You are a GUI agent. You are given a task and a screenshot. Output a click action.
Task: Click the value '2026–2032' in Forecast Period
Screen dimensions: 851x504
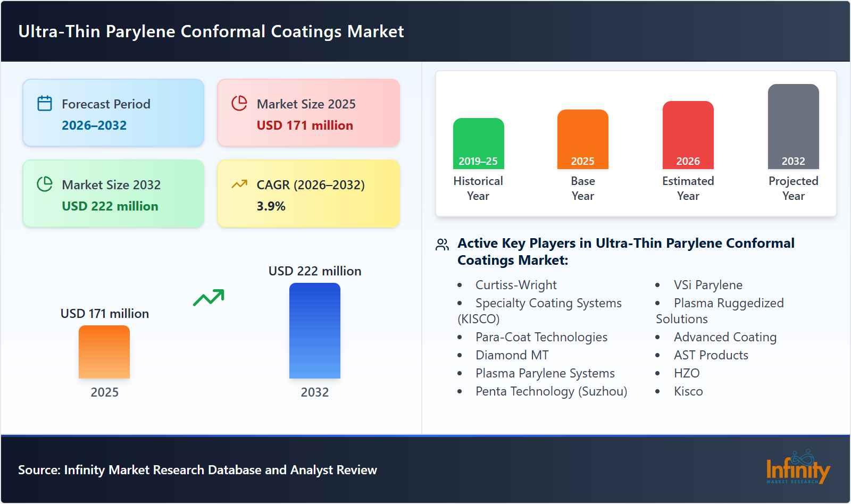(94, 125)
